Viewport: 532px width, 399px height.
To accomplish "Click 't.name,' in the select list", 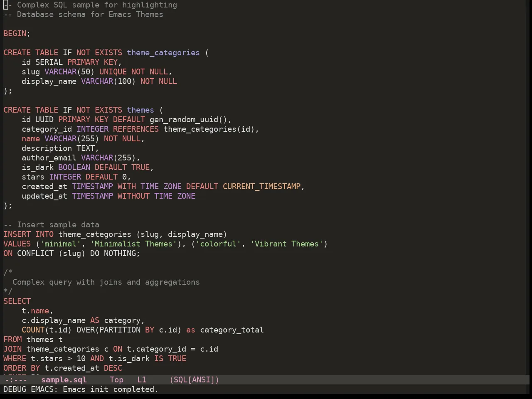I will (x=37, y=311).
